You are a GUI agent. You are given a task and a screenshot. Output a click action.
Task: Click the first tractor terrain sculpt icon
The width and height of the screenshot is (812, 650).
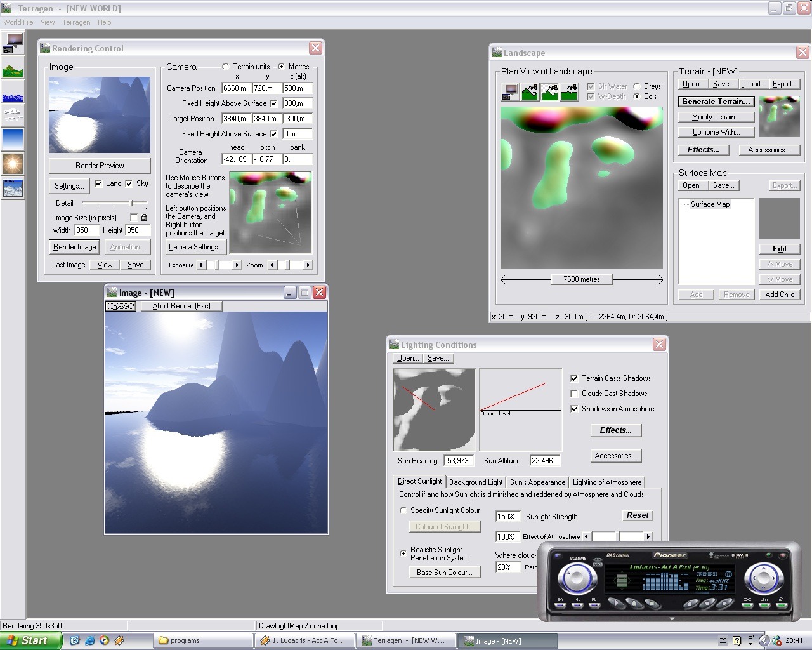530,93
